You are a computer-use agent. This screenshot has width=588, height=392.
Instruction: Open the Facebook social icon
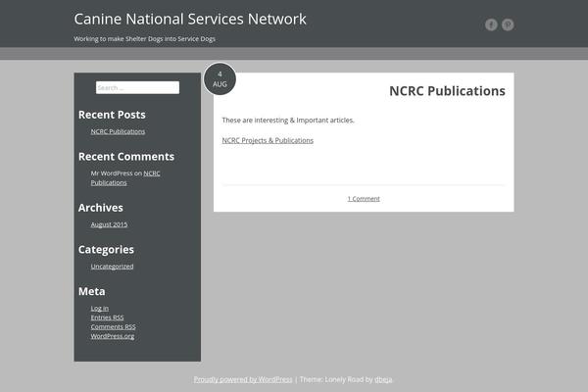(x=491, y=24)
